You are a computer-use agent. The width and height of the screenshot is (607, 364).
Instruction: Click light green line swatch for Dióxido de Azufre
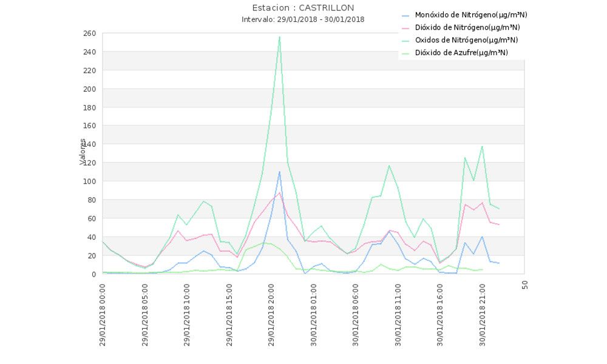[x=406, y=53]
